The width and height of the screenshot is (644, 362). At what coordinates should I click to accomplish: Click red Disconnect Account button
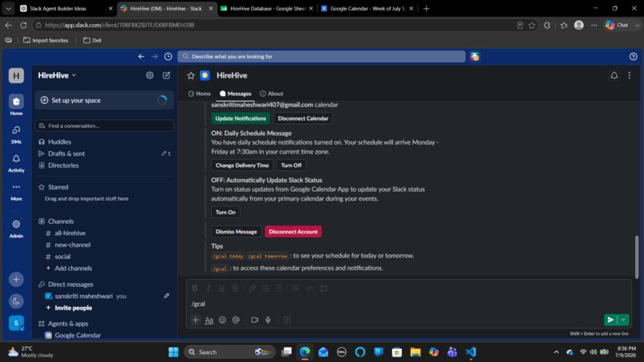(293, 232)
